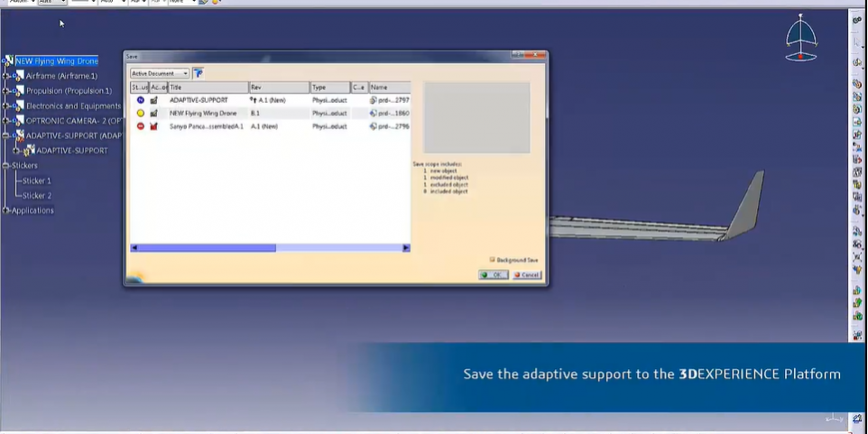Expand the Propulsion node in tree
This screenshot has width=868, height=434.
pos(6,91)
